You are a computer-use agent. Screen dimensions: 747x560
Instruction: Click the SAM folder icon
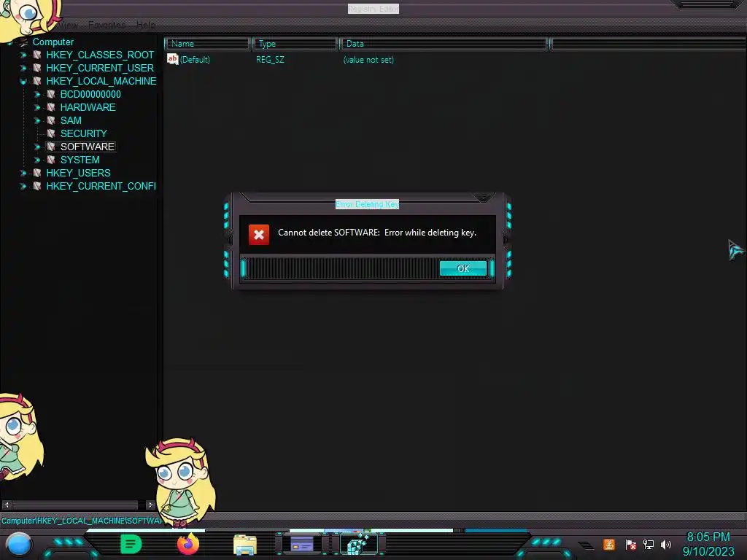click(50, 120)
